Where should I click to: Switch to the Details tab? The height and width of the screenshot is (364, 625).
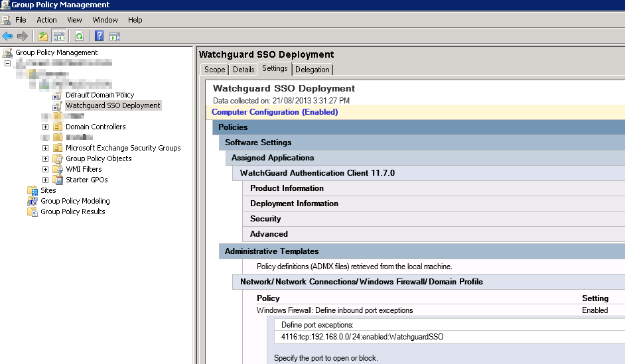click(243, 70)
